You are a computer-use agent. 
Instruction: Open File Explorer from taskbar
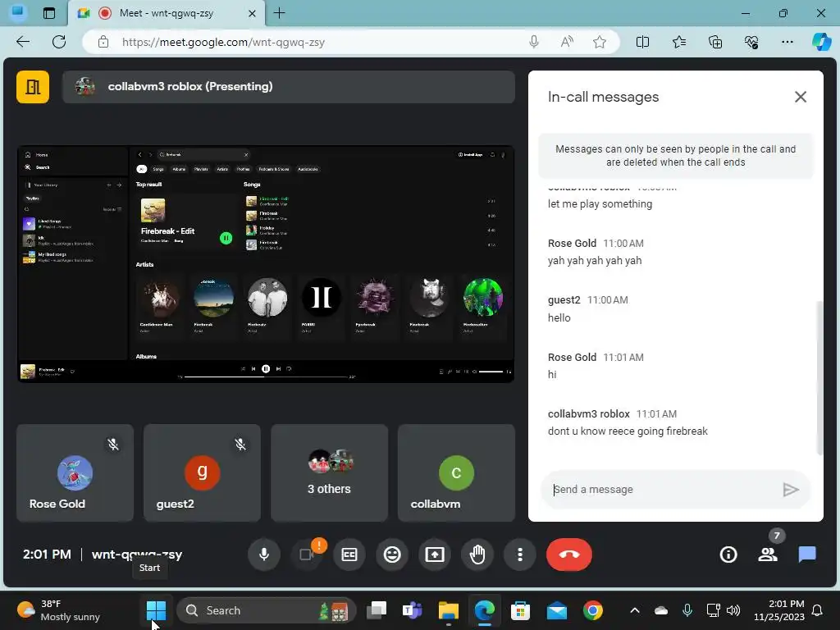click(x=449, y=610)
